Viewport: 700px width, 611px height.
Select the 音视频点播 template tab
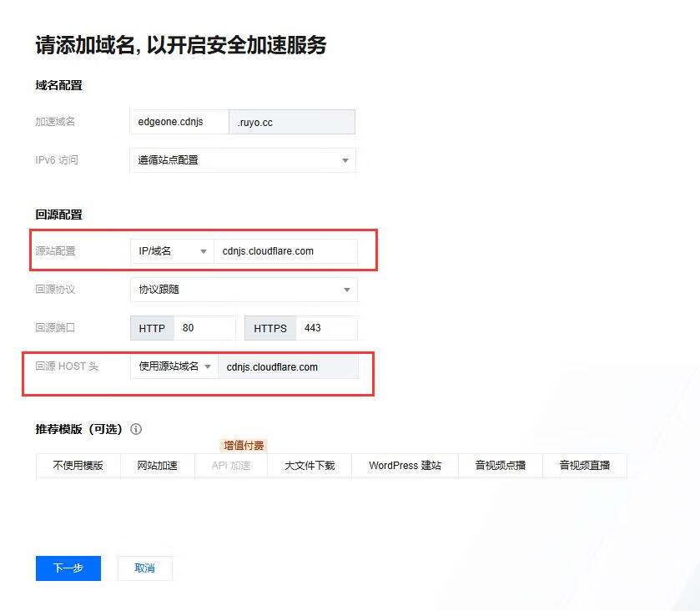pyautogui.click(x=501, y=465)
